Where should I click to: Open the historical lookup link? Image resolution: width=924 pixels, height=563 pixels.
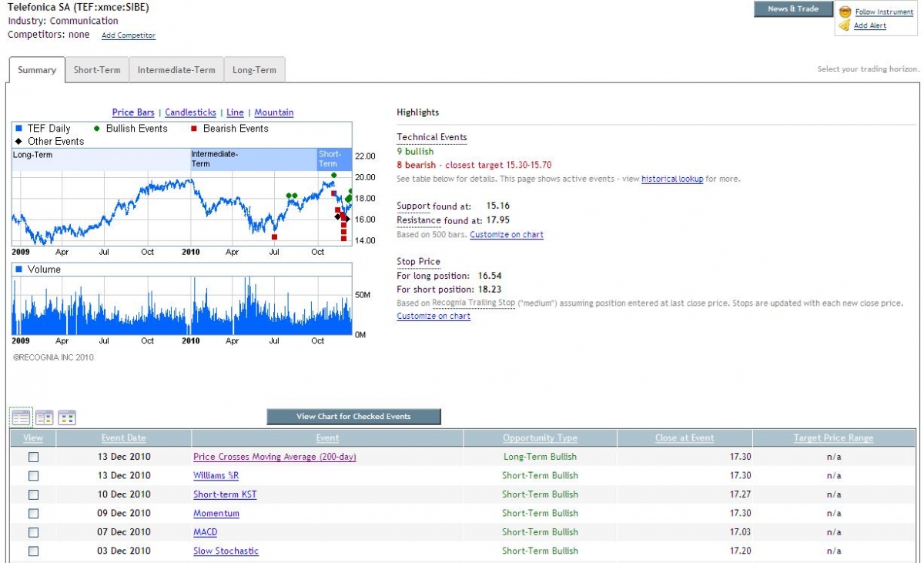[671, 179]
